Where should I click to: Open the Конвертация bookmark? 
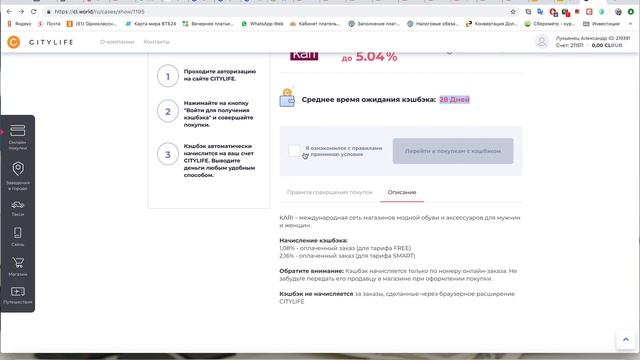[x=492, y=24]
